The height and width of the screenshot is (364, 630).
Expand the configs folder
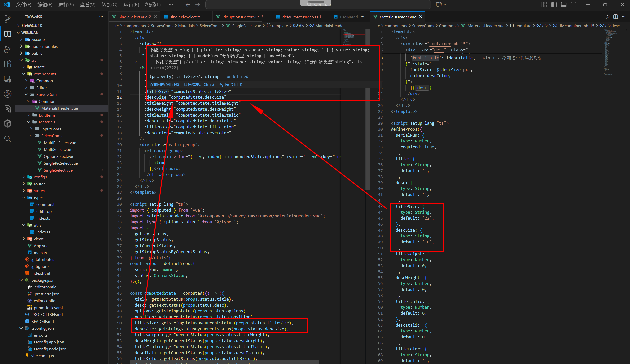click(40, 177)
